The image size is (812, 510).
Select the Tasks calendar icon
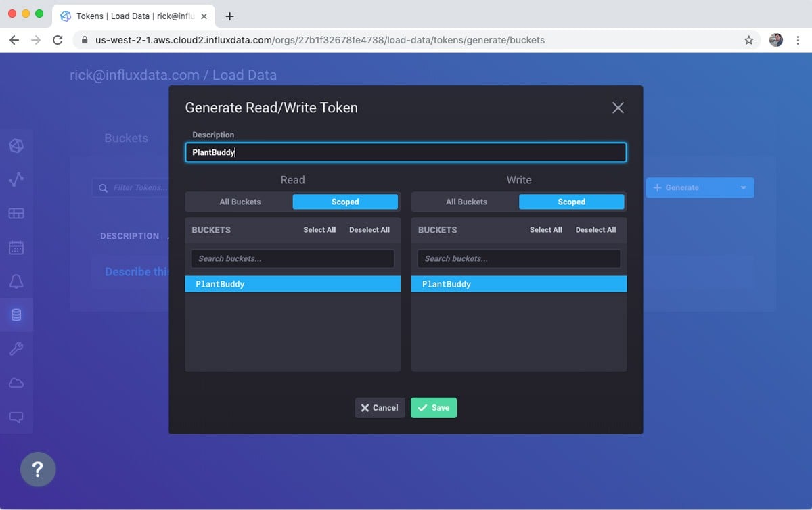17,248
